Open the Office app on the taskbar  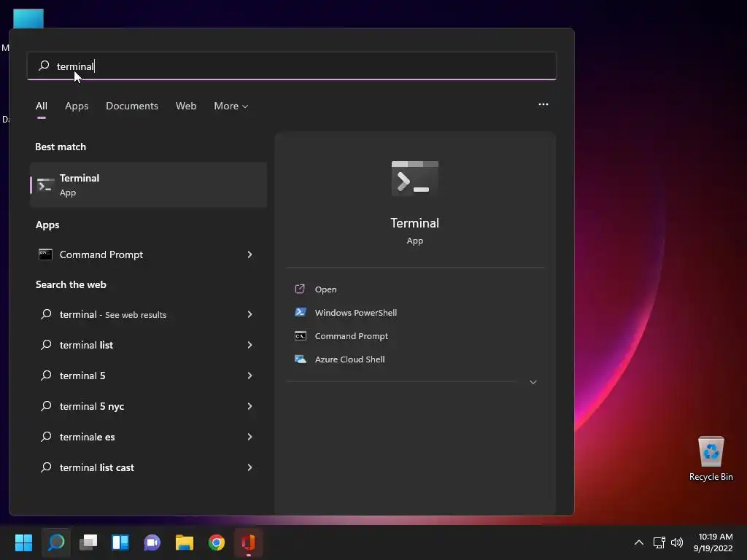coord(248,542)
